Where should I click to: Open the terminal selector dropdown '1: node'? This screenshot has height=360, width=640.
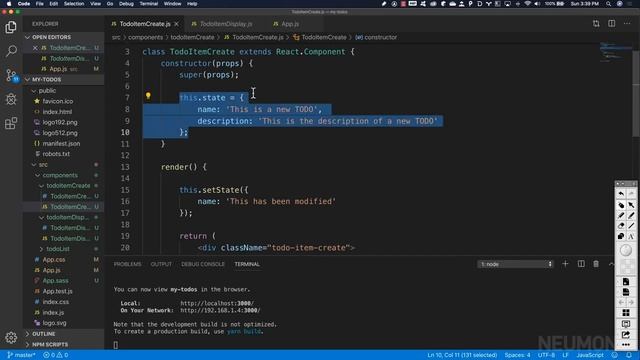point(516,264)
